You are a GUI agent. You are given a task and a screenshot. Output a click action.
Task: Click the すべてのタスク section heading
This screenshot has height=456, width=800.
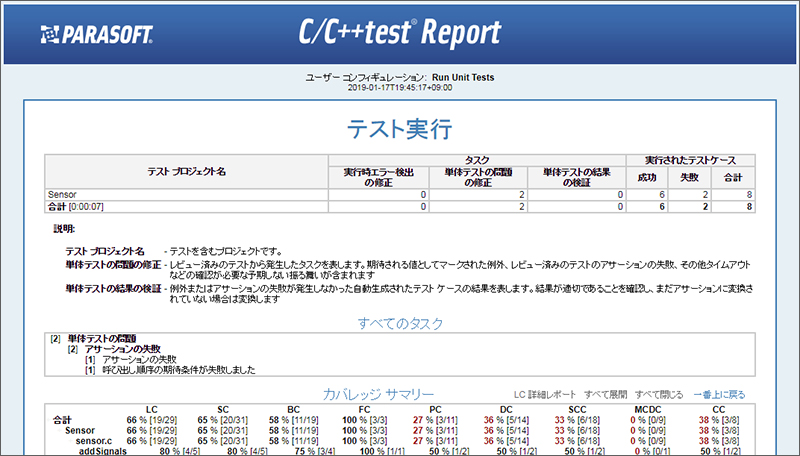click(x=400, y=323)
